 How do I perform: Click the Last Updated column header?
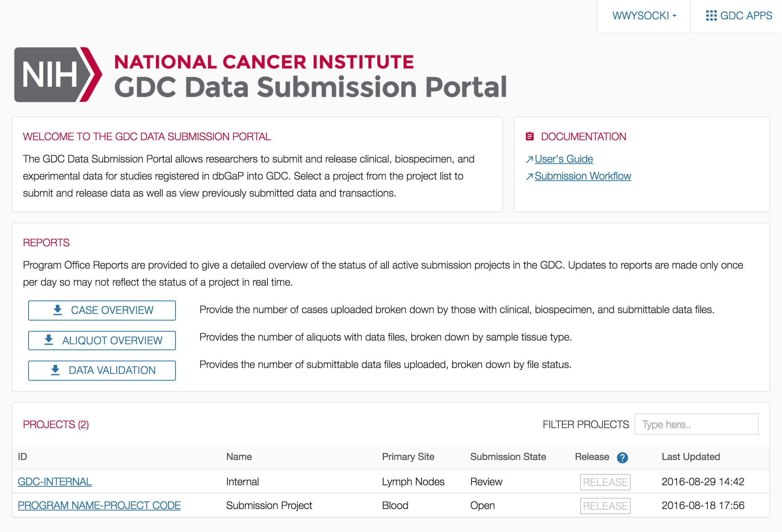click(691, 457)
